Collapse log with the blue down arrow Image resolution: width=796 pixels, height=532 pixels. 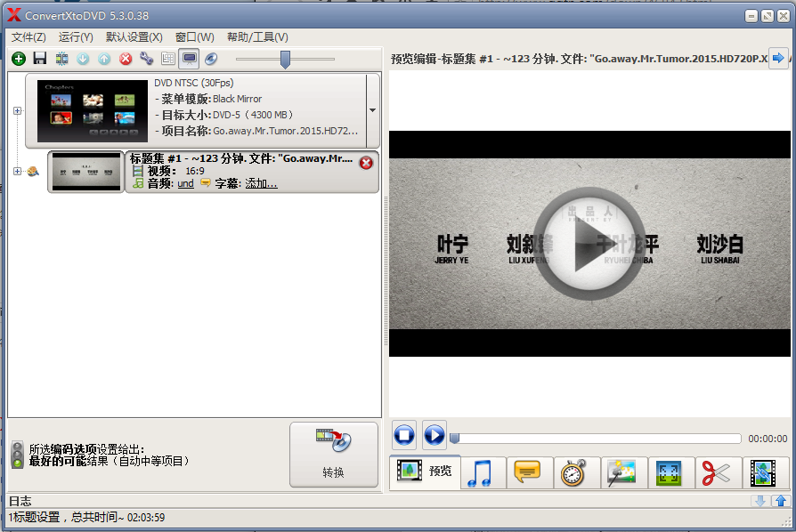760,501
